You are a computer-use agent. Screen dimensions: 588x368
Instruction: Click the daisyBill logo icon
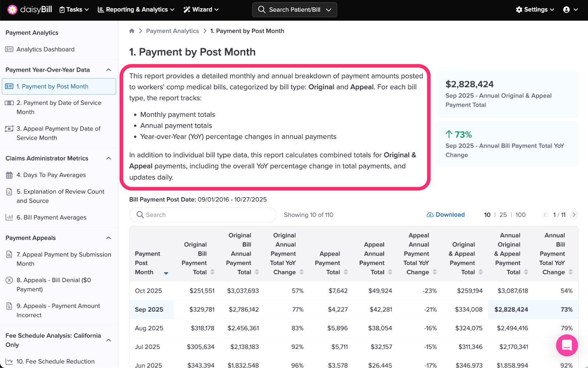click(12, 10)
